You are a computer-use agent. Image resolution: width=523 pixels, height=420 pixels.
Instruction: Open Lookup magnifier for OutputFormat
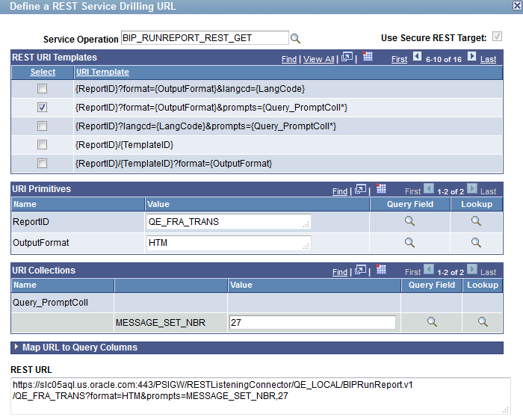click(476, 243)
